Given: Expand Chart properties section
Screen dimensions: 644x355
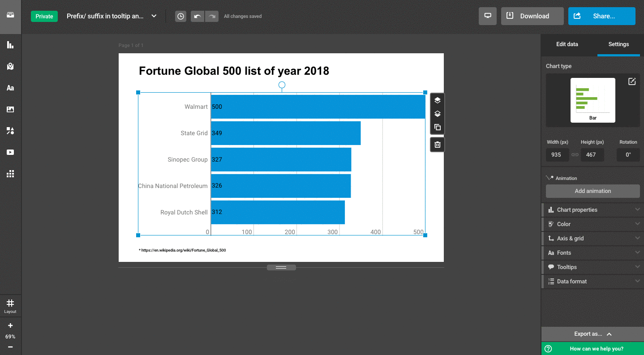Looking at the screenshot, I should tap(592, 210).
